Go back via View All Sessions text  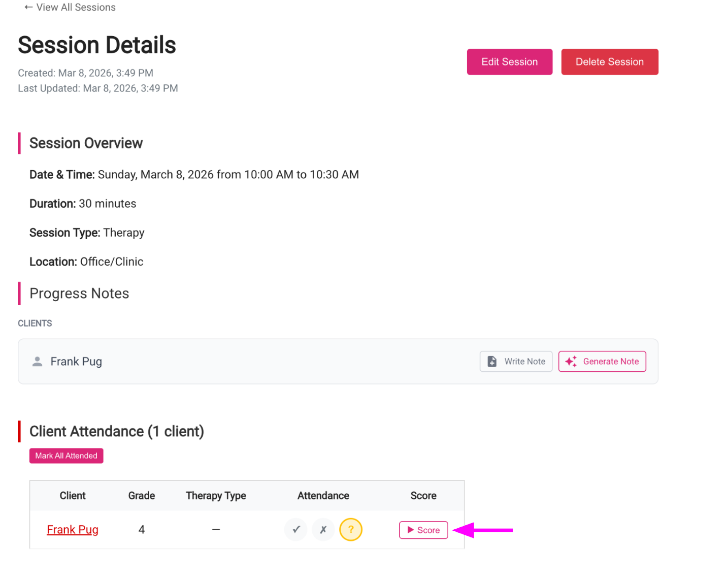point(76,7)
